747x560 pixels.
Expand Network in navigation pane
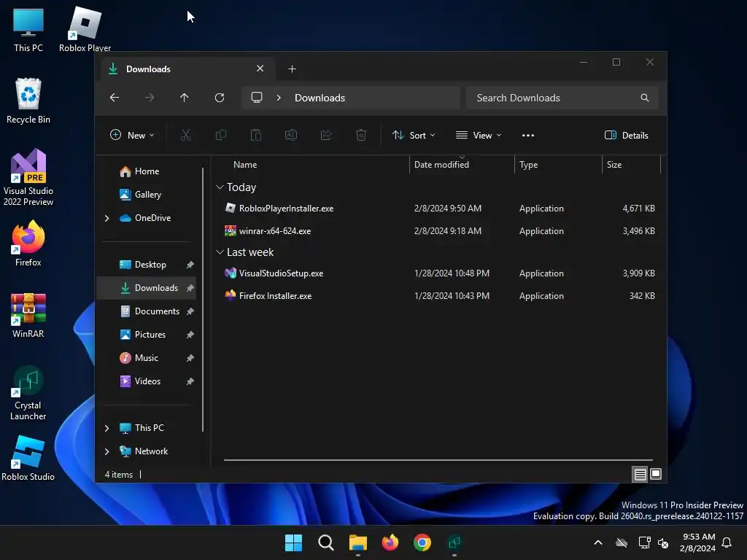tap(107, 451)
